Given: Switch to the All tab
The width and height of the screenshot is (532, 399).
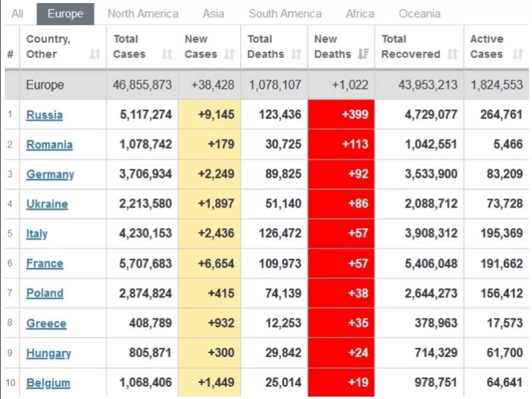Looking at the screenshot, I should click(16, 13).
